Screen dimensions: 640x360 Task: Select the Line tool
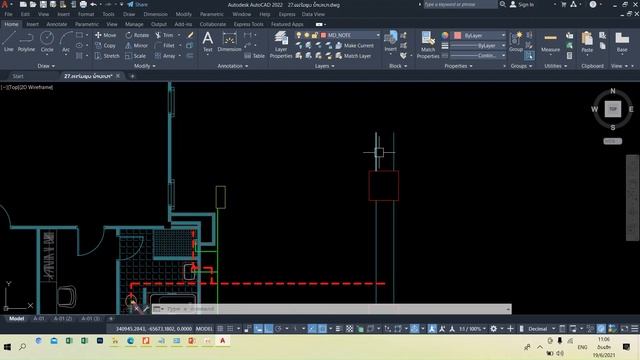[x=9, y=41]
